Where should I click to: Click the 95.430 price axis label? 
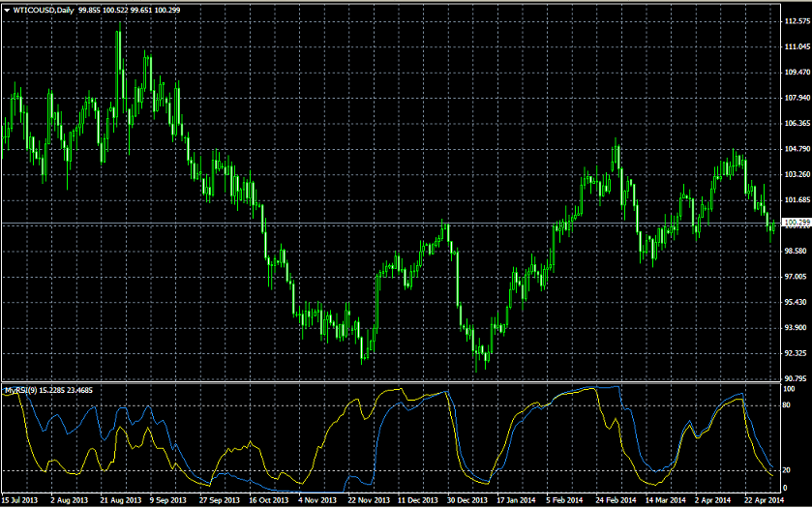796,302
